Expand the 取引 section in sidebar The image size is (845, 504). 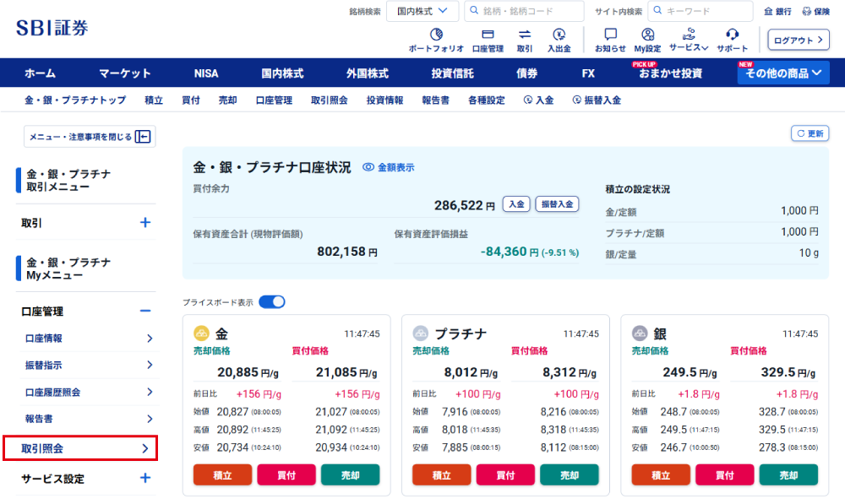[144, 223]
